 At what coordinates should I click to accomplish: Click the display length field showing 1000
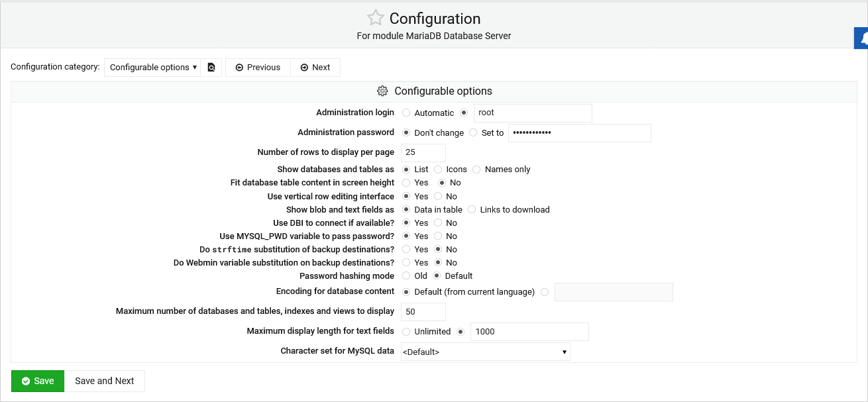tap(529, 331)
